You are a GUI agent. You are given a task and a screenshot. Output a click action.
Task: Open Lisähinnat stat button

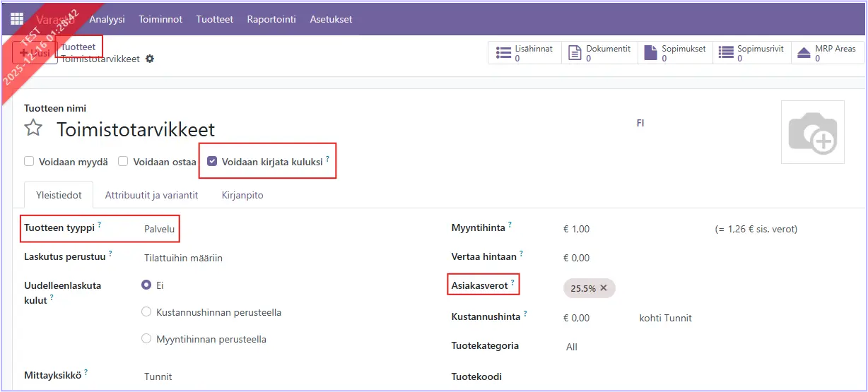click(524, 53)
